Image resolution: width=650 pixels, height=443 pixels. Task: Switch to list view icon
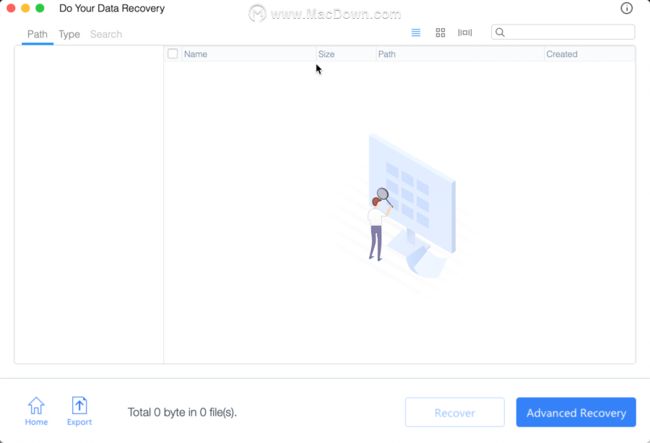416,32
